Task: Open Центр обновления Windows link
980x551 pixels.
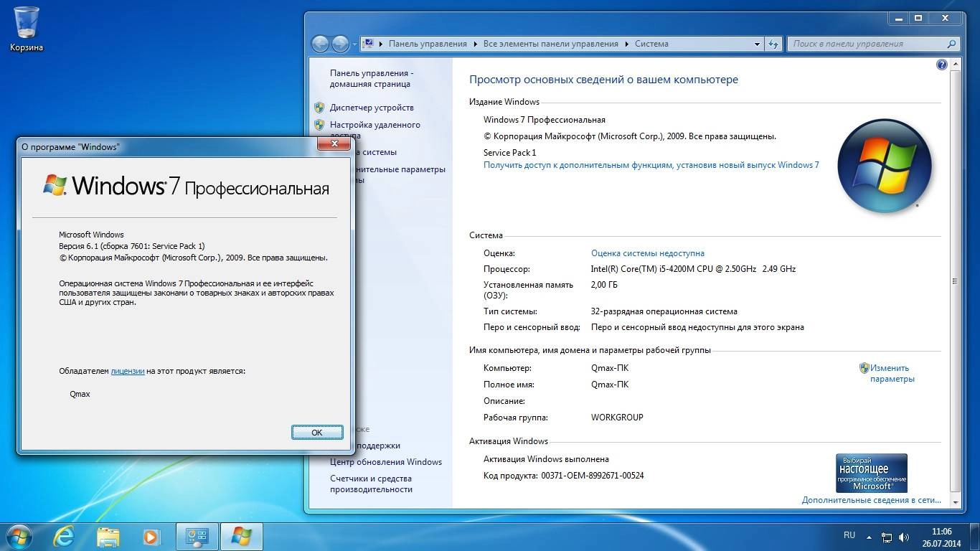Action: pyautogui.click(x=386, y=462)
